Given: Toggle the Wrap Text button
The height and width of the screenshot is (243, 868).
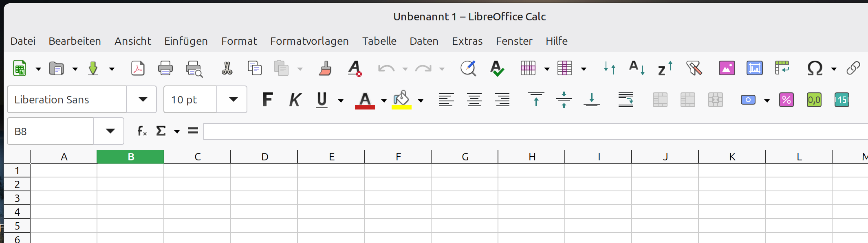Looking at the screenshot, I should coord(626,100).
